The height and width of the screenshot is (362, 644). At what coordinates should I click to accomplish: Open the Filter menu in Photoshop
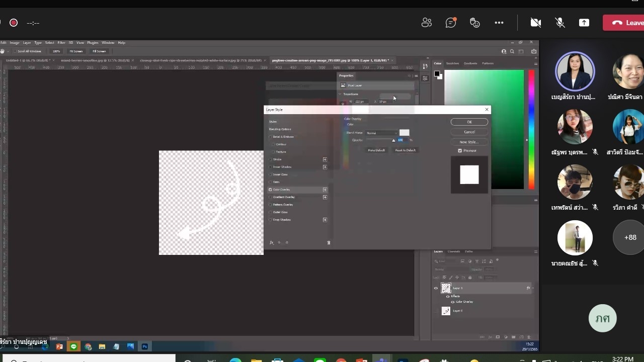point(61,43)
